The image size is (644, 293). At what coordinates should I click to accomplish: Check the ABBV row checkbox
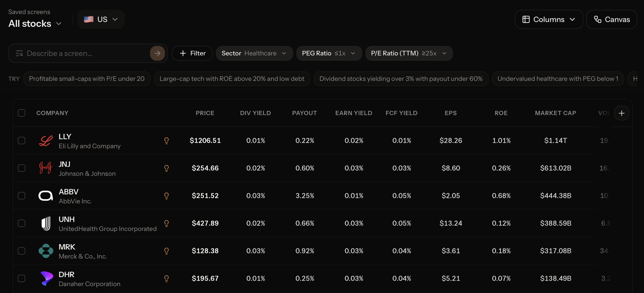point(22,196)
